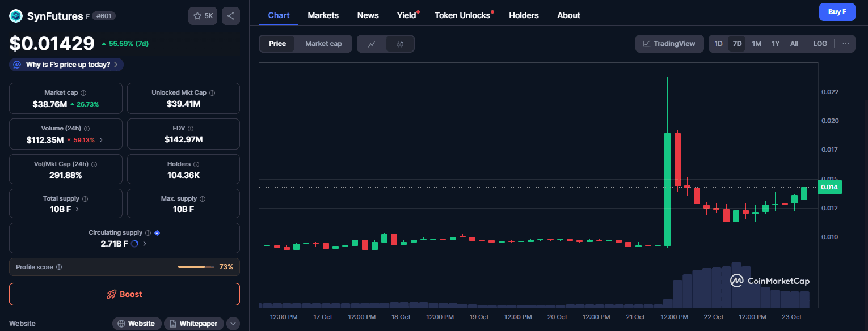868x331 pixels.
Task: Open the Whitepaper link
Action: (193, 323)
